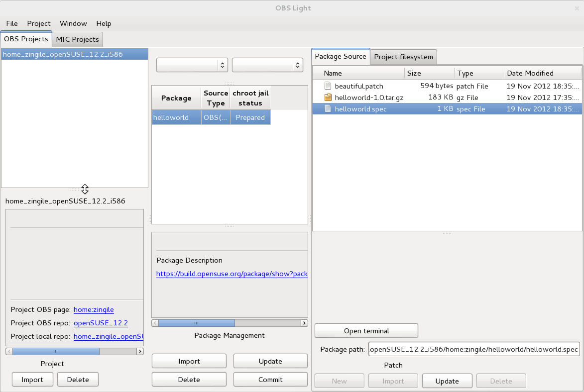Open the Help menu
Viewport: 584px width, 392px height.
coord(104,23)
